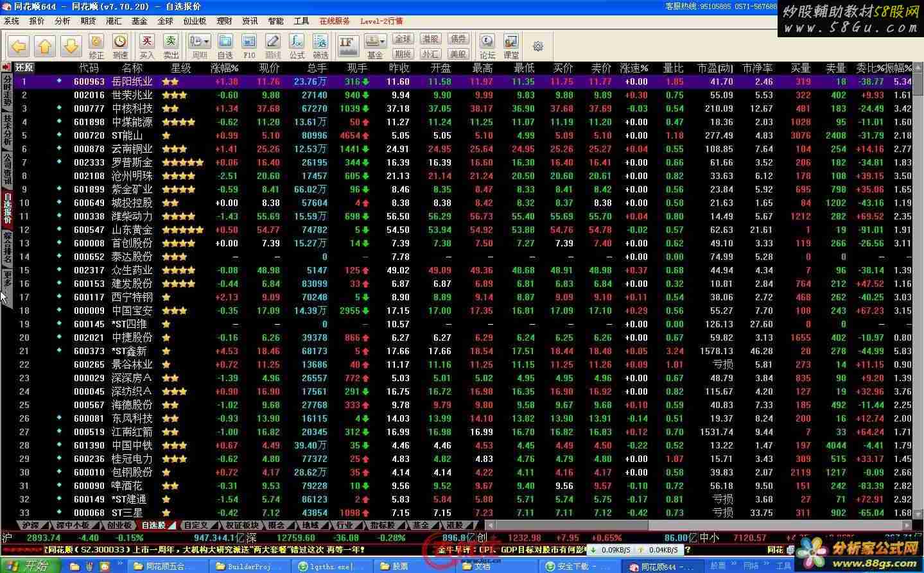Click the 港股 toolbar button
Screen dimensions: 924x573
(430, 39)
